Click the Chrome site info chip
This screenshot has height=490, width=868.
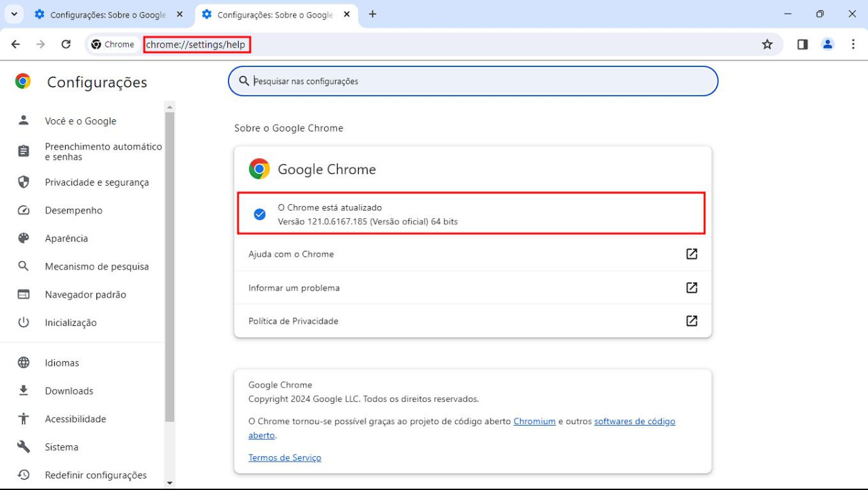(x=113, y=44)
